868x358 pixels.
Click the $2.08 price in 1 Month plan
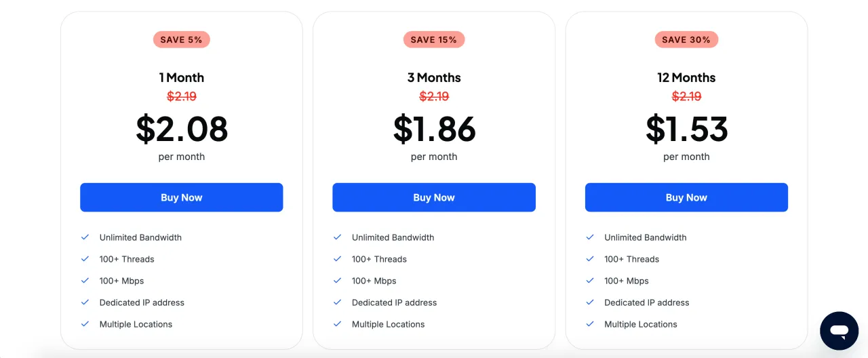(181, 129)
